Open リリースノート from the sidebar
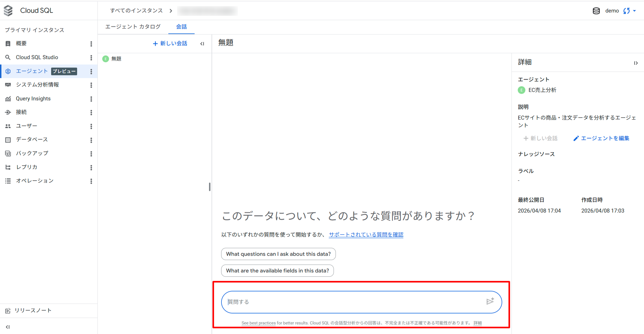Image resolution: width=644 pixels, height=334 pixels. point(33,310)
